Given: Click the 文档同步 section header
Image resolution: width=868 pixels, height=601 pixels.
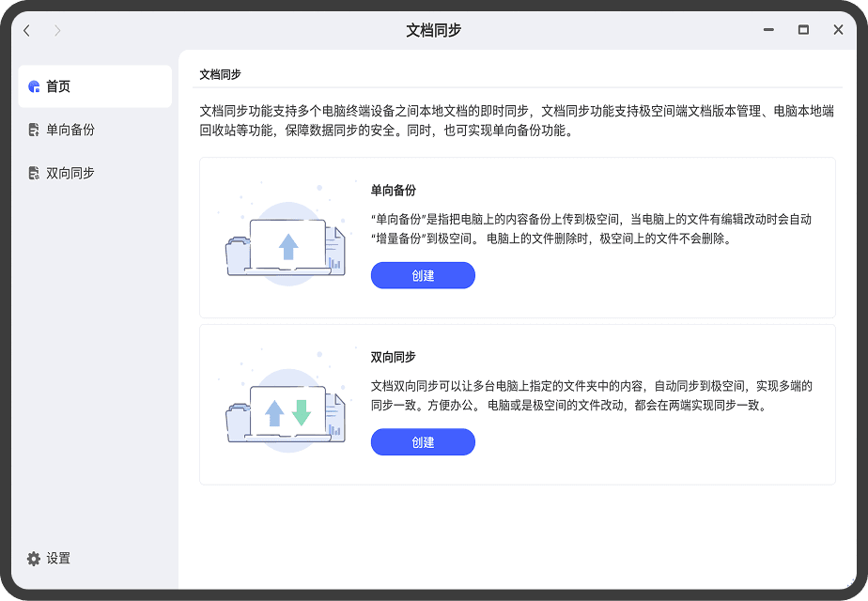Looking at the screenshot, I should [221, 74].
